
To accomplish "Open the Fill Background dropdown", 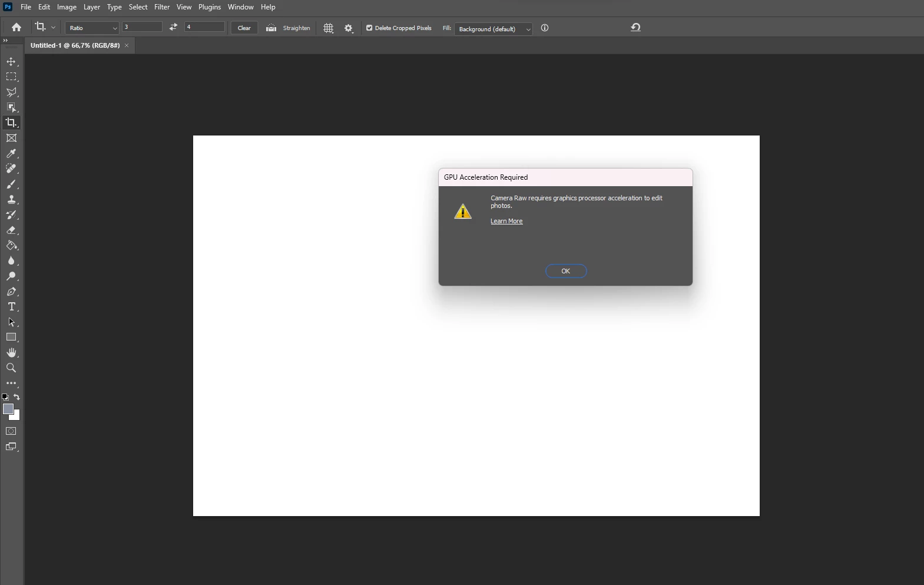I will point(493,29).
